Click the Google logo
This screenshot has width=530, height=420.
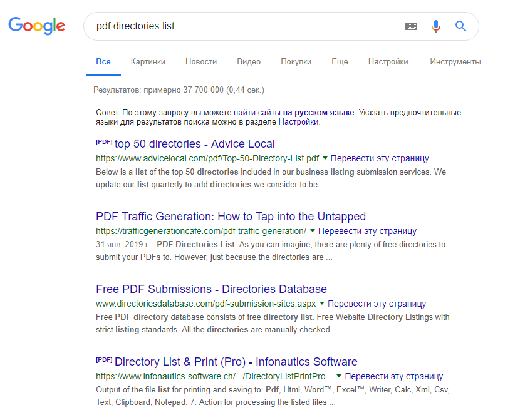click(36, 26)
